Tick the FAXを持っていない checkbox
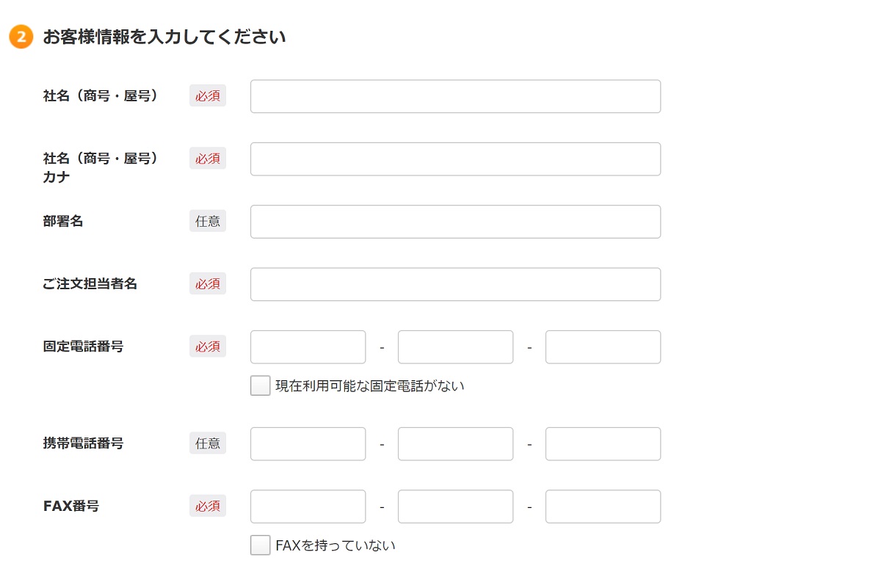 click(x=261, y=545)
